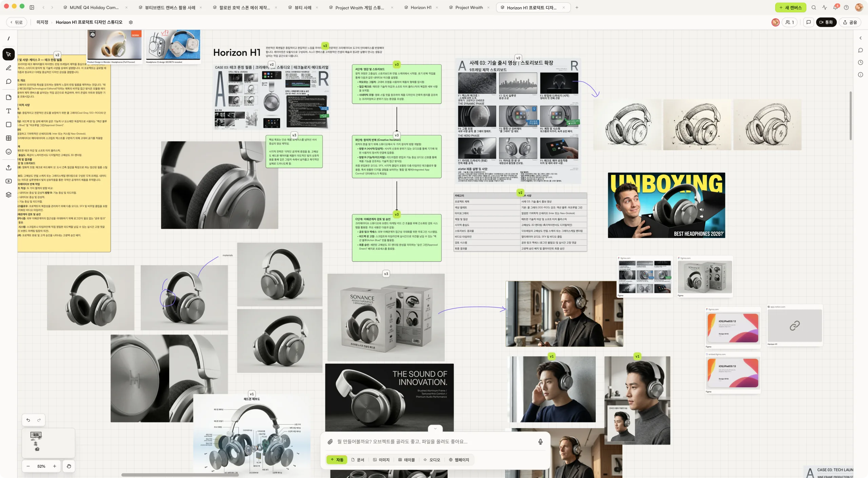
Task: Add a document note from left toolbar
Action: coord(9,97)
